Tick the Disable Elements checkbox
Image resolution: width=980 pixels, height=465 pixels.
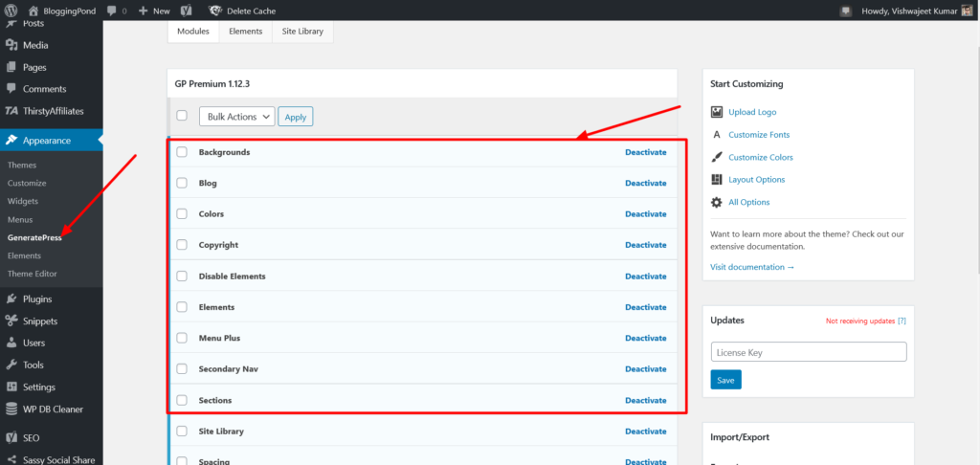click(x=182, y=277)
